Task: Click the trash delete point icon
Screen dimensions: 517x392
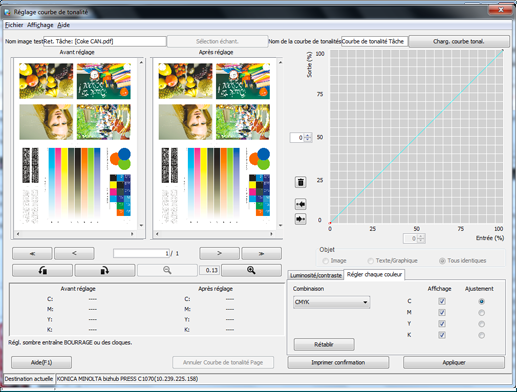Action: (300, 182)
